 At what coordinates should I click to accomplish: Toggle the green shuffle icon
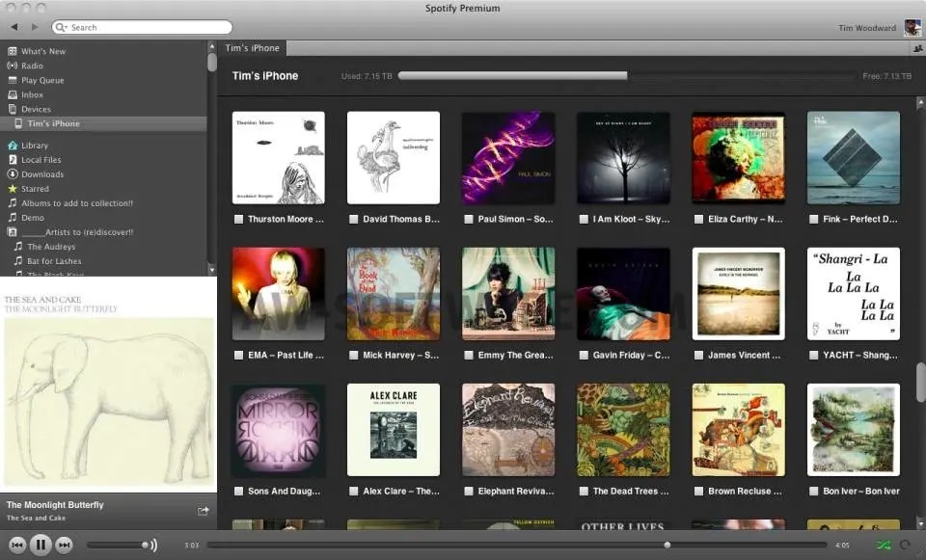click(x=884, y=545)
